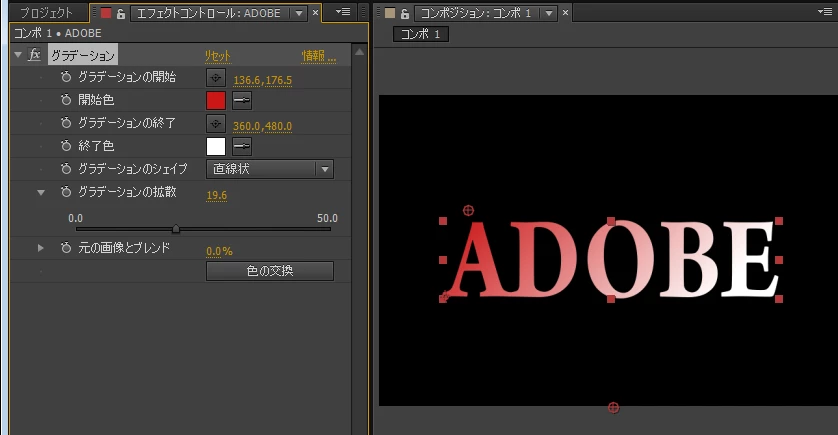The width and height of the screenshot is (838, 435).
Task: Edit the 360.0,480.0 end point value
Action: pyautogui.click(x=262, y=126)
